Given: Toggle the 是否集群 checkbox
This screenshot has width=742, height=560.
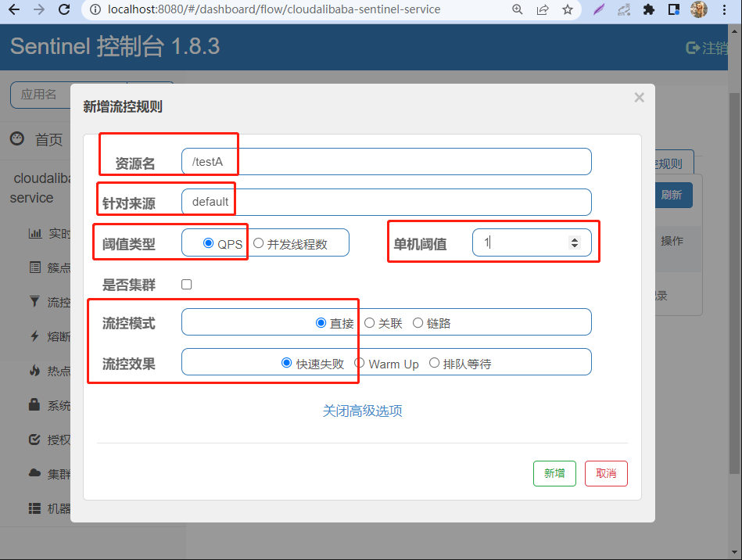Looking at the screenshot, I should point(186,284).
